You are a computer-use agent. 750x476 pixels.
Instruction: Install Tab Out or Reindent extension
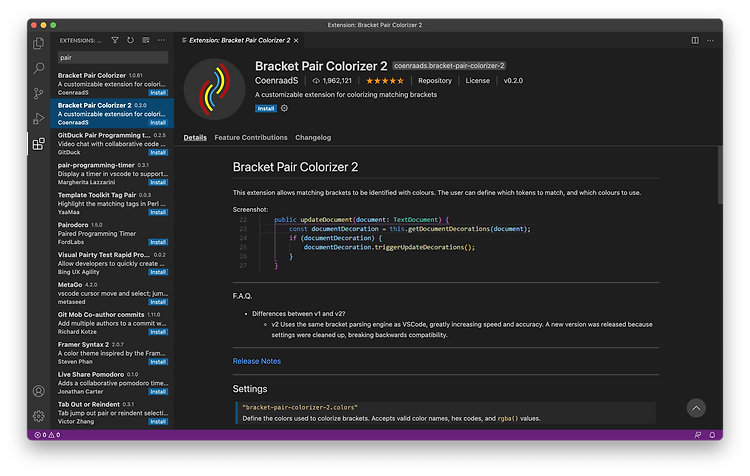tap(158, 422)
